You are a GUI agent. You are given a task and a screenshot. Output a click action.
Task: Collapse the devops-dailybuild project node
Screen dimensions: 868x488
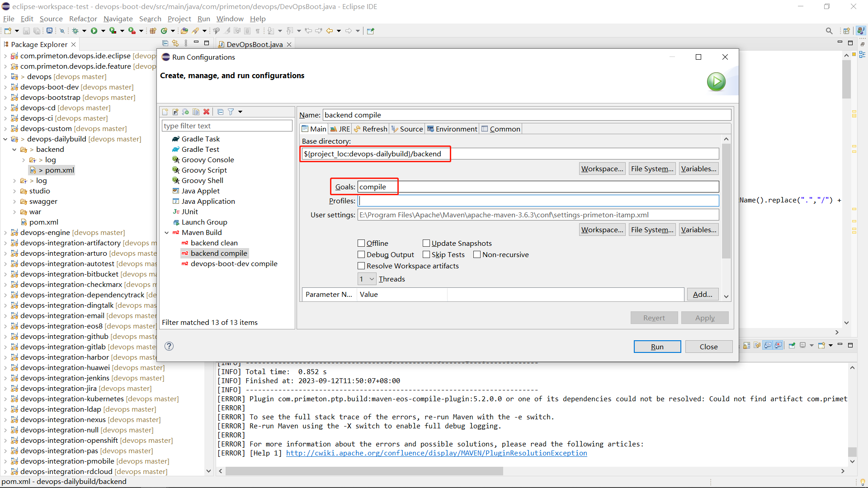point(5,139)
